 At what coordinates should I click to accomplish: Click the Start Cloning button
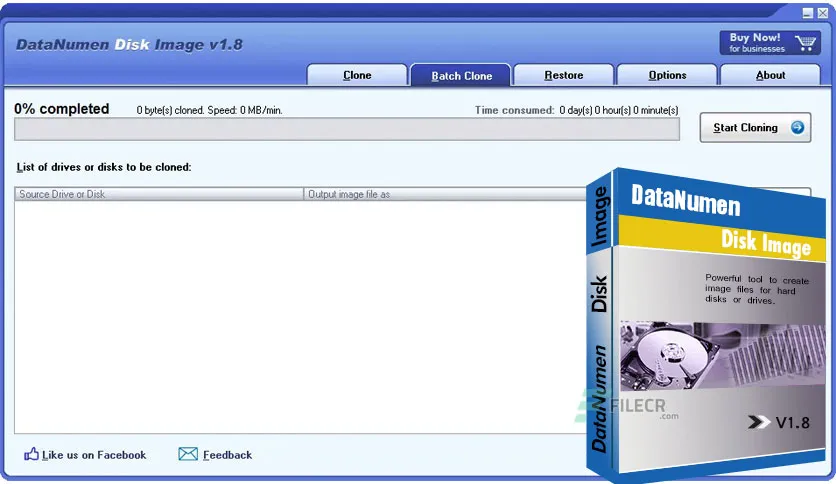tap(755, 127)
